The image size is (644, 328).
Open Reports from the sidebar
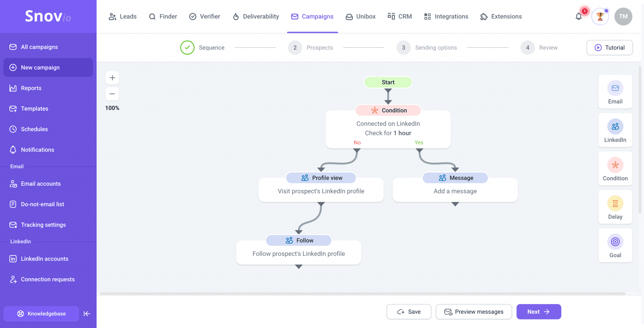(x=31, y=88)
